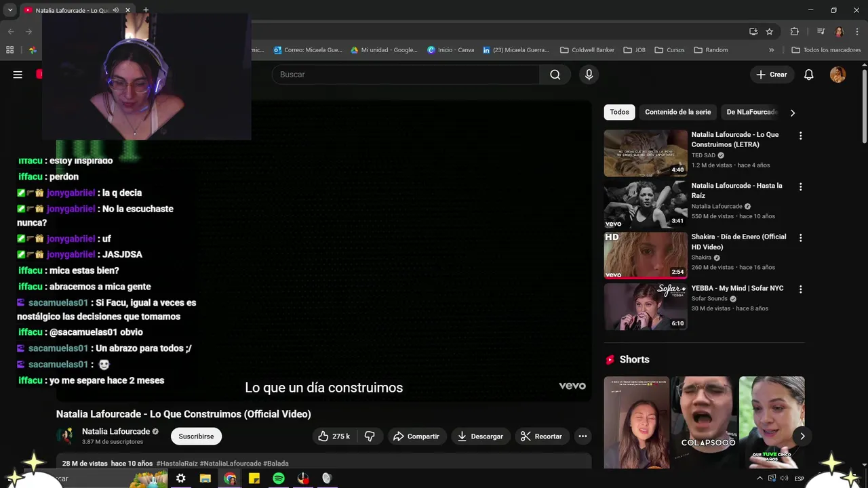Open options menu for Hasta la Raíz video
Image resolution: width=868 pixels, height=488 pixels.
(800, 186)
